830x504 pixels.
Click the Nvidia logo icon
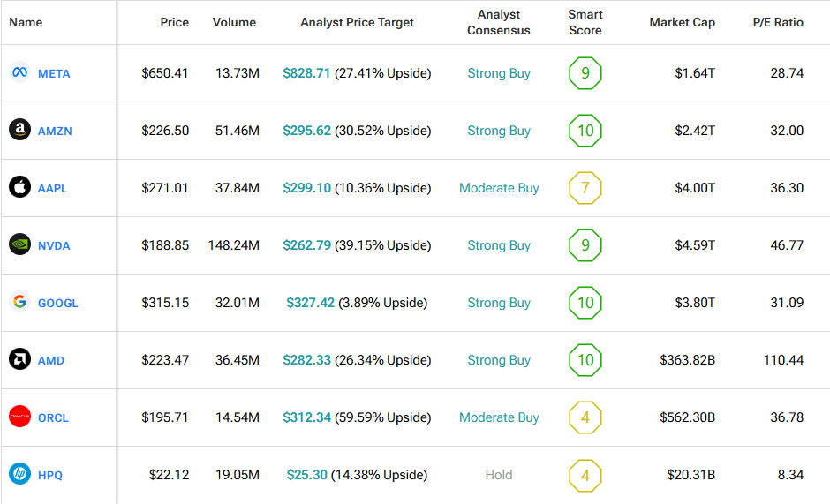click(x=19, y=245)
